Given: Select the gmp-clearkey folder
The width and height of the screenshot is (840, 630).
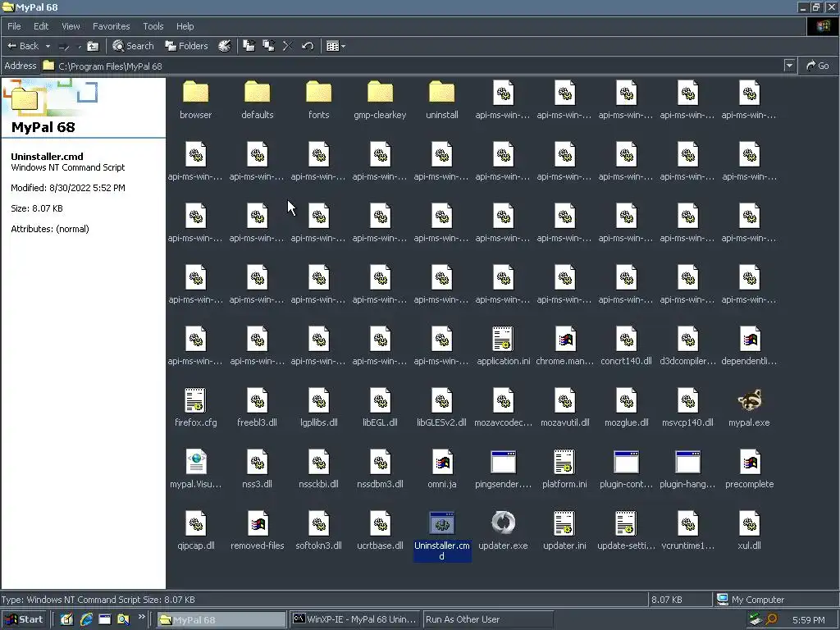Looking at the screenshot, I should coord(381,100).
